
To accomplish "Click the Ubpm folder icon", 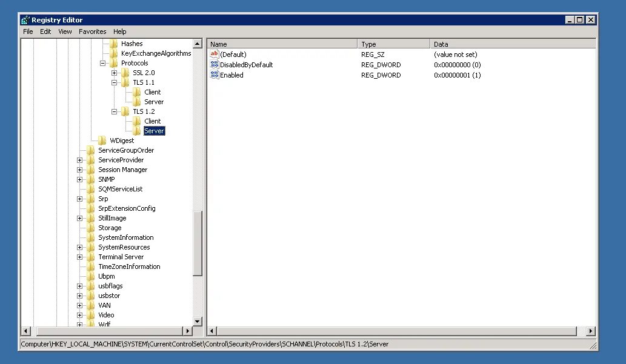I will (91, 276).
